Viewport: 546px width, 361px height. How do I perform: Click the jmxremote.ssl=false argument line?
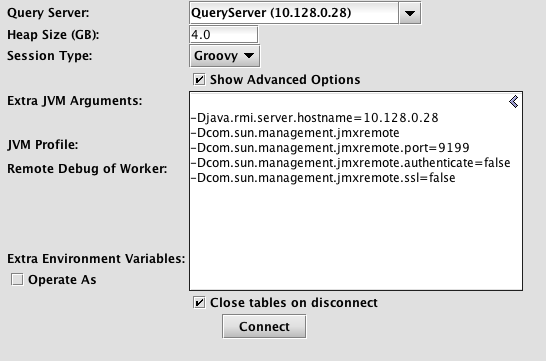pyautogui.click(x=323, y=178)
